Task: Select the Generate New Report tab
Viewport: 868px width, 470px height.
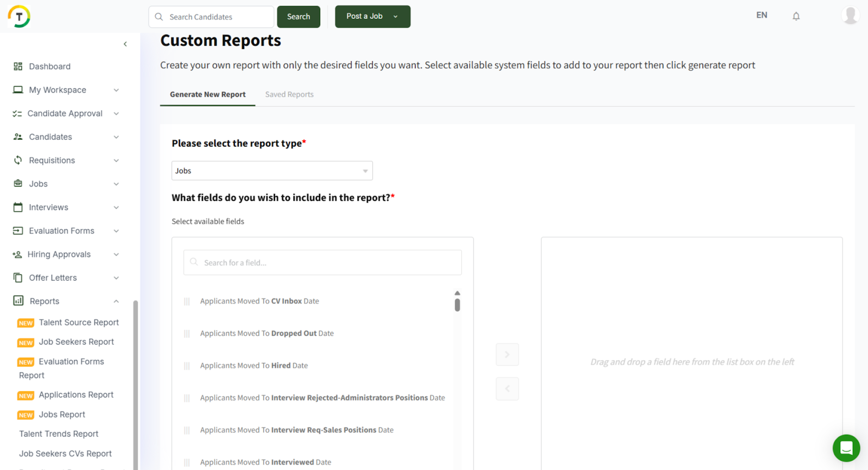Action: (x=207, y=94)
